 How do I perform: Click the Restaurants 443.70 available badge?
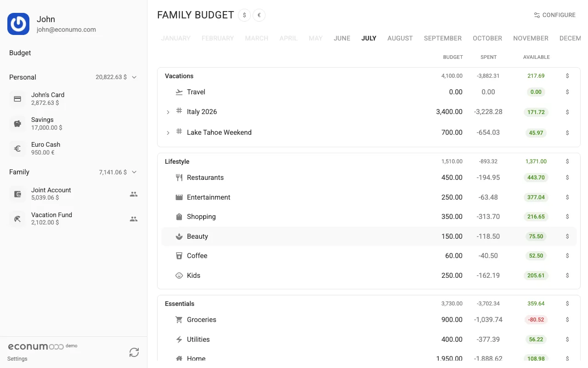pyautogui.click(x=536, y=178)
